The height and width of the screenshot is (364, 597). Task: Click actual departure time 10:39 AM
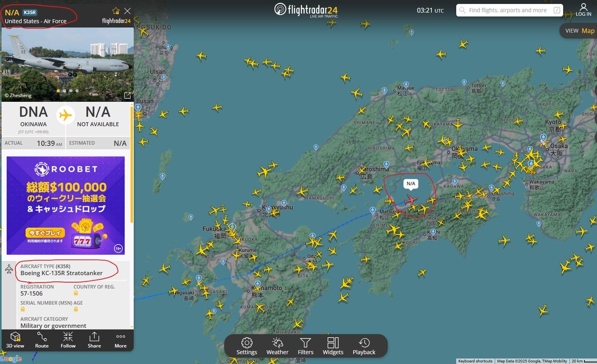tap(50, 143)
